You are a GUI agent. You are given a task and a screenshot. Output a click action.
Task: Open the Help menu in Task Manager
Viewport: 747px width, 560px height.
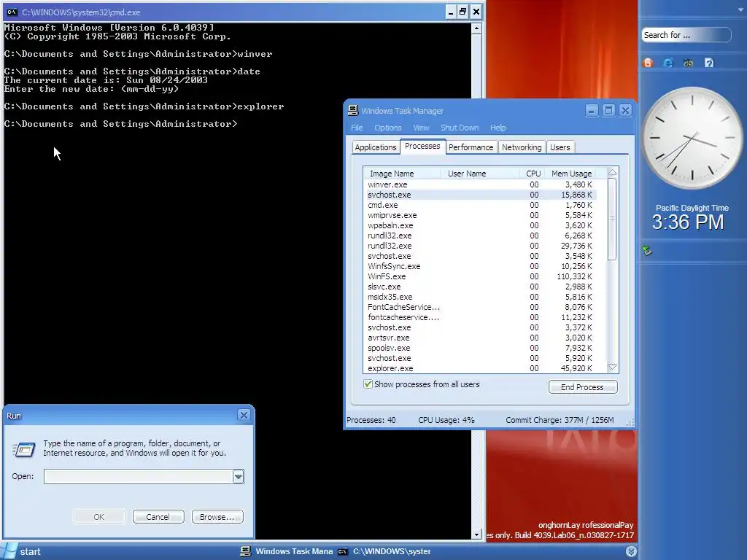coord(498,128)
